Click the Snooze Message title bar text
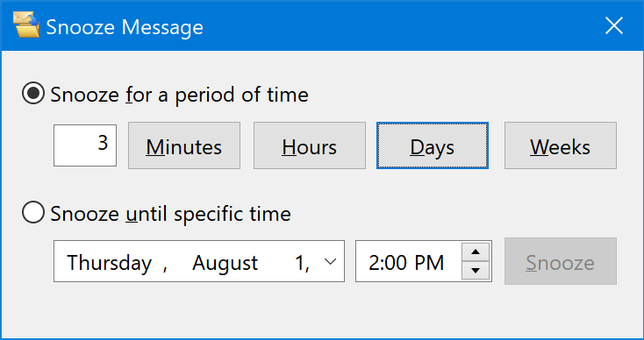Viewport: 644px width, 340px height. point(125,27)
